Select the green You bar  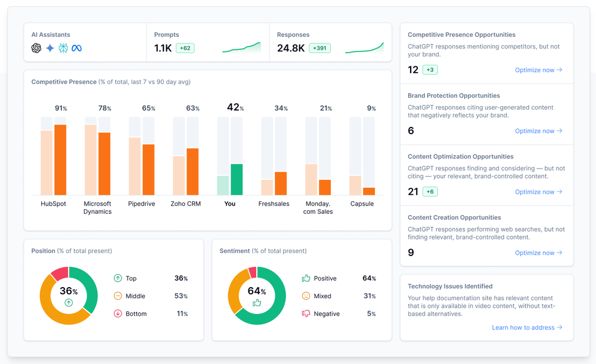(237, 180)
